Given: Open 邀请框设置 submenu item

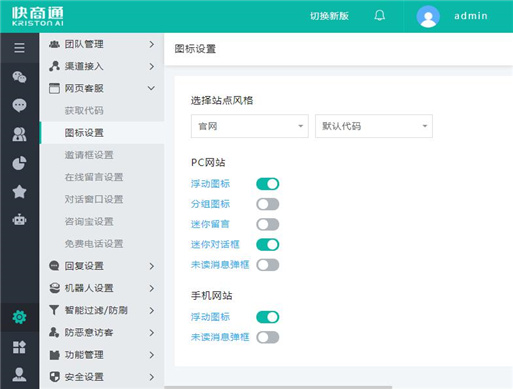Looking at the screenshot, I should (102, 155).
